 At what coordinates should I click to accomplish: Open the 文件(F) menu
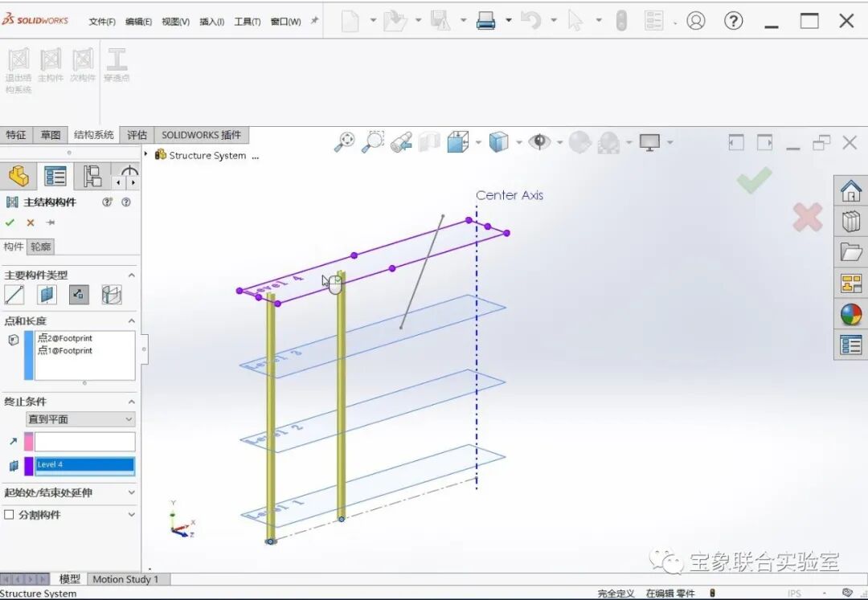pos(102,22)
